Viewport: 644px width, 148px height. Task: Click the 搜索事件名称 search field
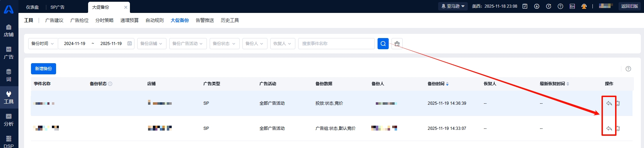pyautogui.click(x=336, y=44)
